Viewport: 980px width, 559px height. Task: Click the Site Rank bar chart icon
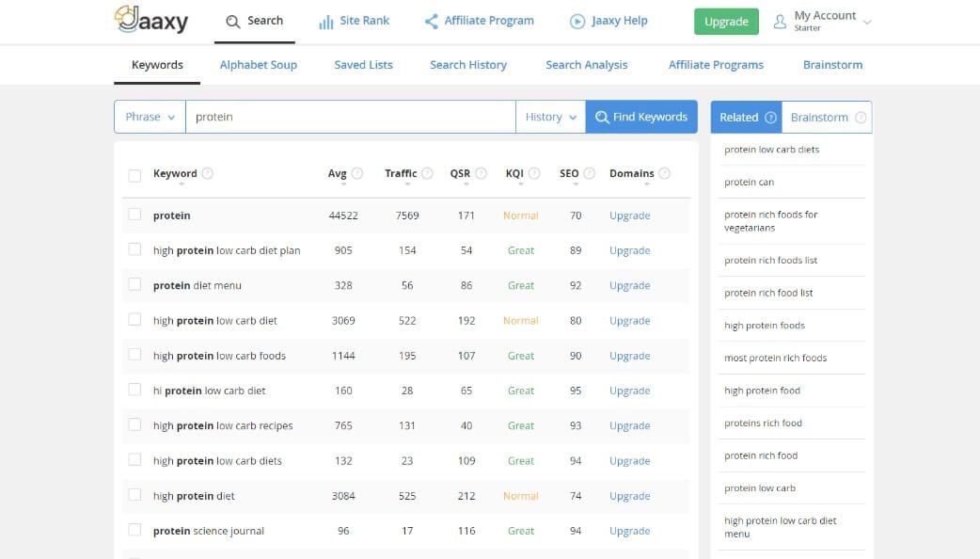[325, 22]
